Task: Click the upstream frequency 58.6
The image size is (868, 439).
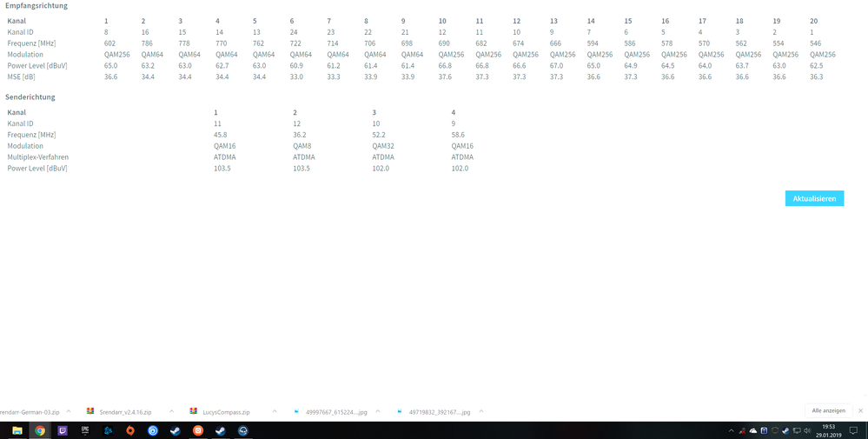Action: point(459,135)
